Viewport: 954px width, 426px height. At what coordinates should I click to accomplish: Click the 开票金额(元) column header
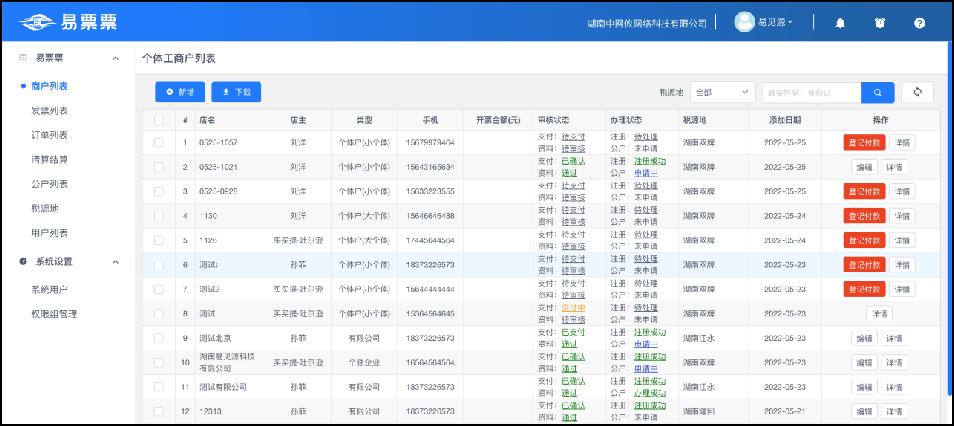(498, 120)
